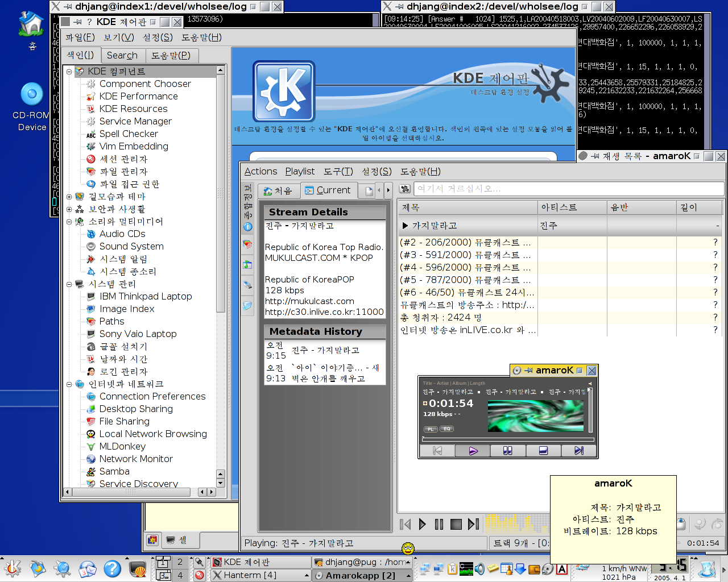
Task: Select the currently playing row 가지말라고
Action: pyautogui.click(x=560, y=226)
